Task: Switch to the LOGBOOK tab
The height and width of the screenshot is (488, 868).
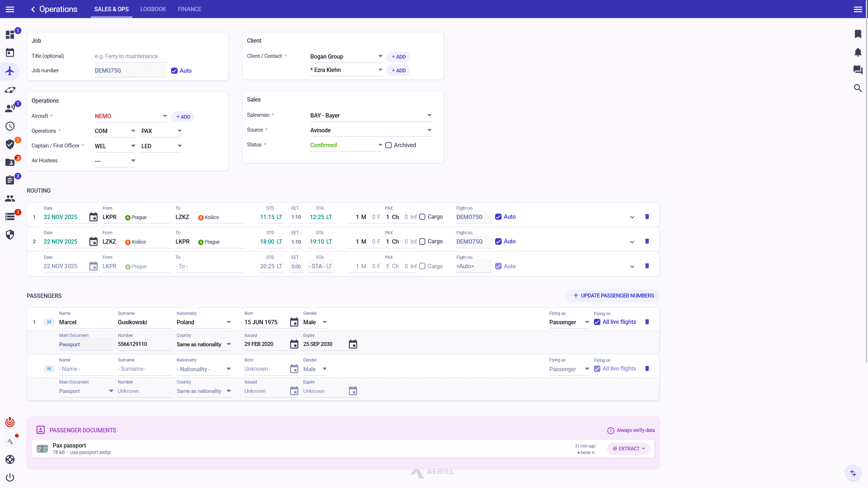Action: point(153,9)
